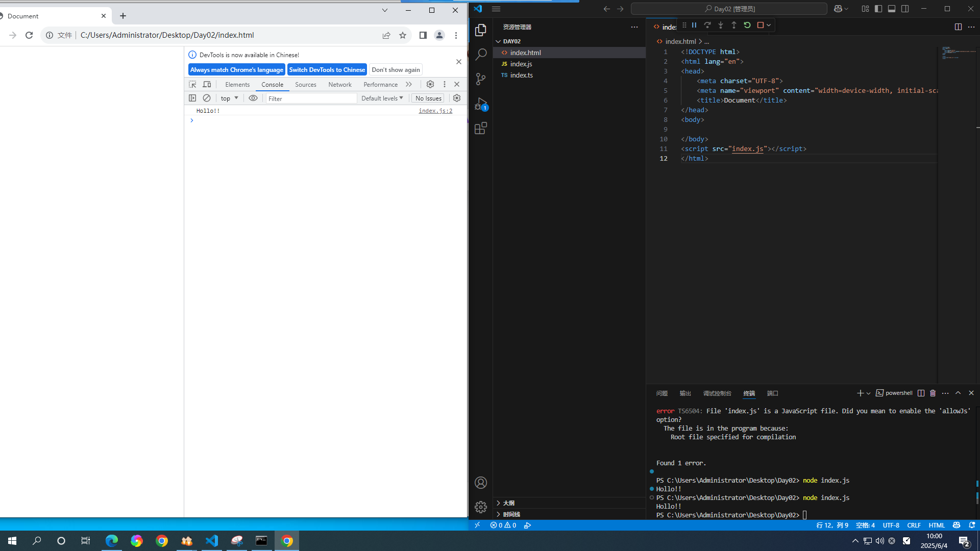Switch to DevTools Network tab
This screenshot has width=980, height=551.
coord(339,85)
